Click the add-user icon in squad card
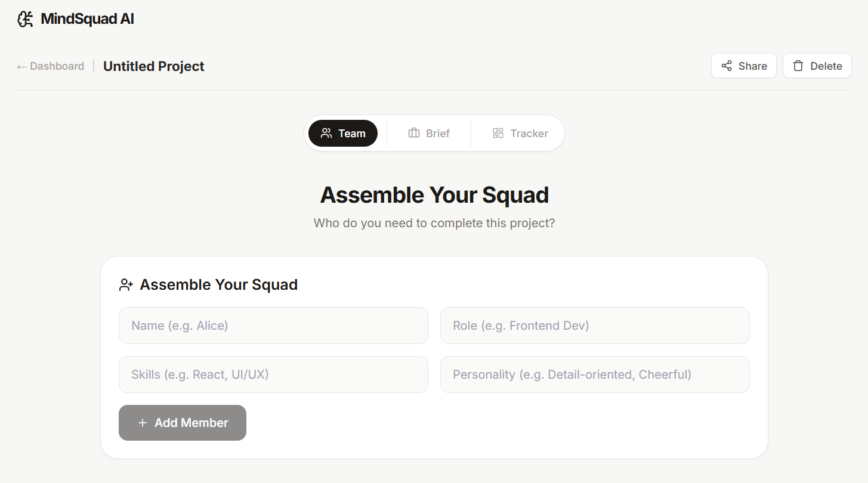This screenshot has height=483, width=868. pyautogui.click(x=126, y=285)
